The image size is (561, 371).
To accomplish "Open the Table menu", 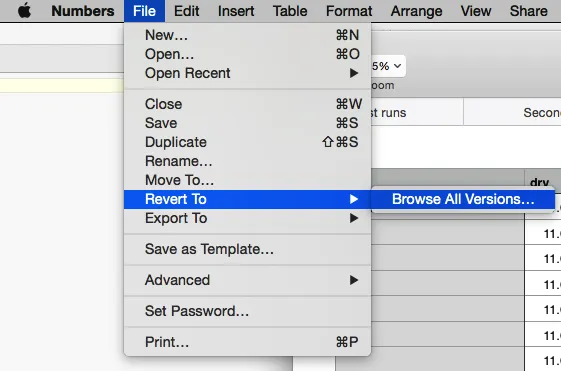I will [x=290, y=11].
